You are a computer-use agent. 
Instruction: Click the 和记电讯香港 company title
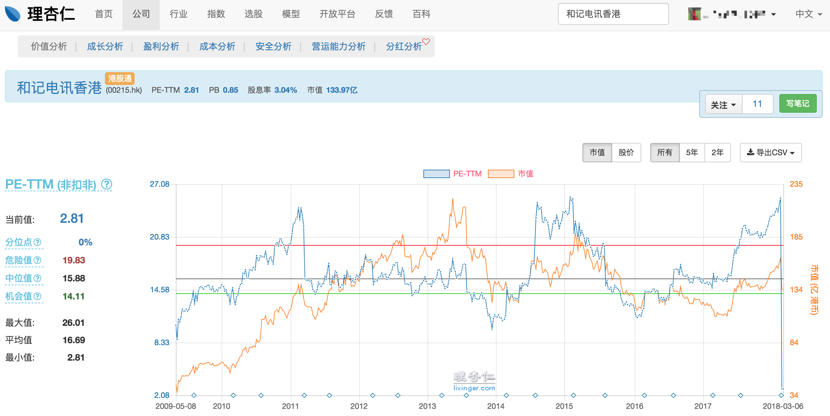point(59,88)
